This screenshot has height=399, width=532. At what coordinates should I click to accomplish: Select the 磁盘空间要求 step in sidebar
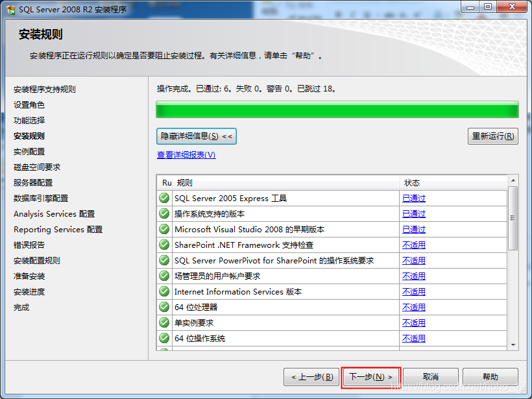point(36,167)
